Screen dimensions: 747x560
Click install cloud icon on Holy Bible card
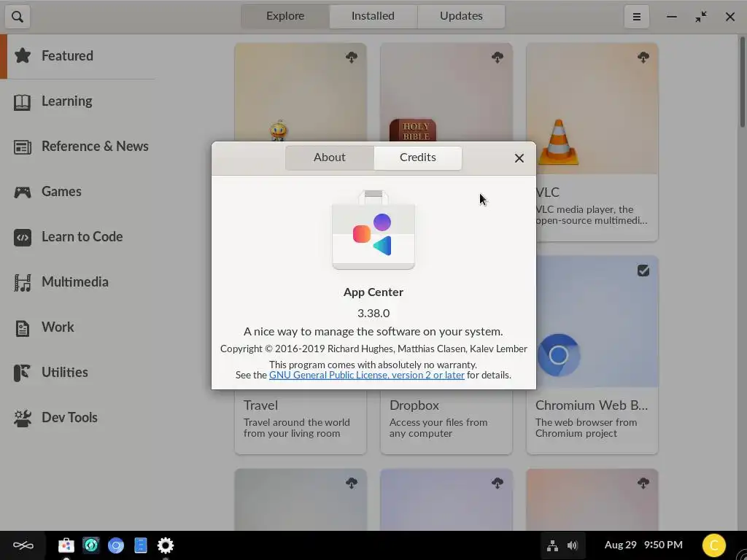pyautogui.click(x=498, y=58)
